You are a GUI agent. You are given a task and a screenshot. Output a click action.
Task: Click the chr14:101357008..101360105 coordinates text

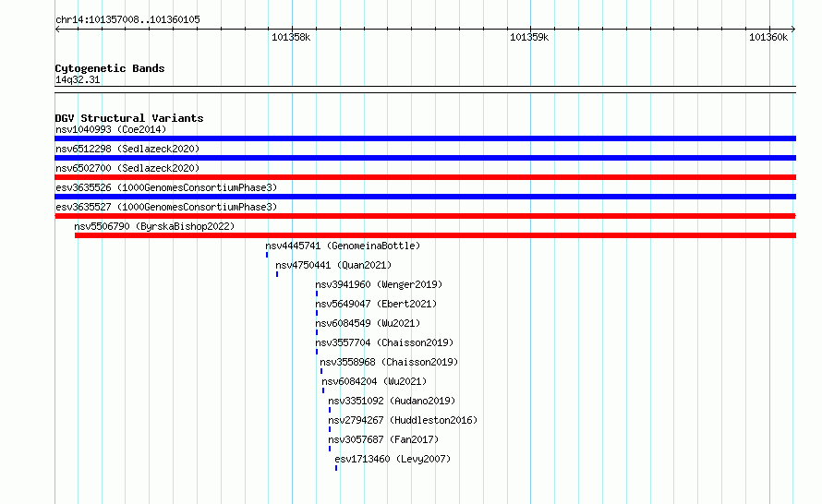(x=127, y=19)
